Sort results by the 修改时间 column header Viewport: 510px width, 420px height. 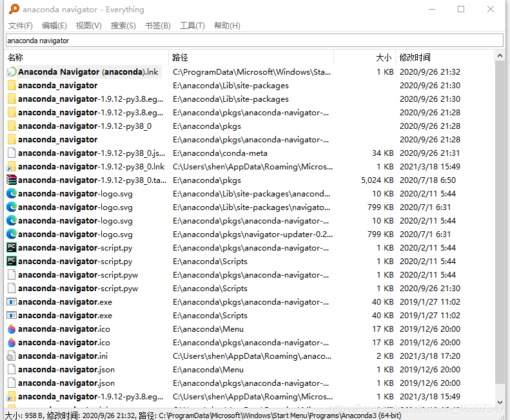[445, 57]
